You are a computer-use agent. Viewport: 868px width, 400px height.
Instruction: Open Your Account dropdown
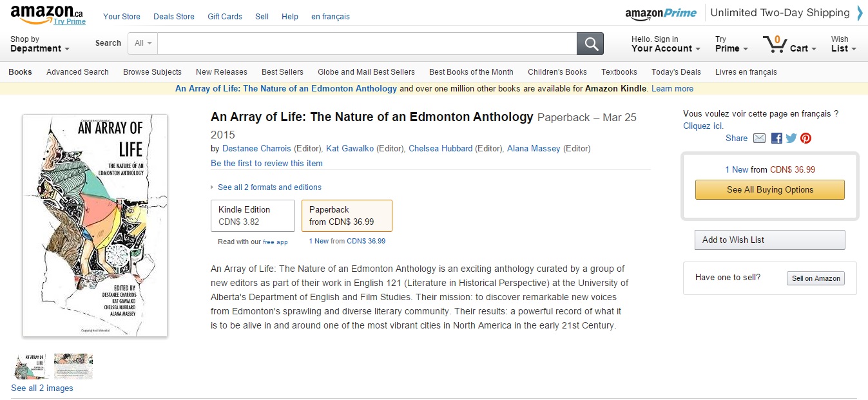665,44
